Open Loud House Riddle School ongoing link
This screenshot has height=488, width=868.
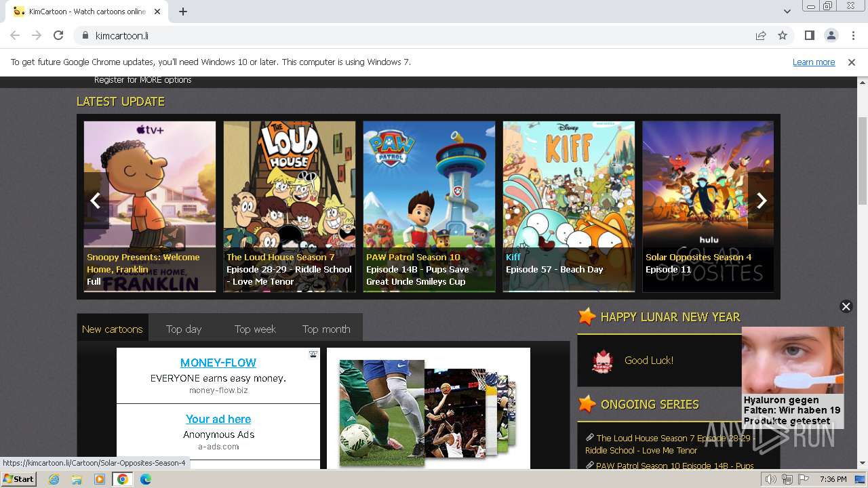coord(670,444)
